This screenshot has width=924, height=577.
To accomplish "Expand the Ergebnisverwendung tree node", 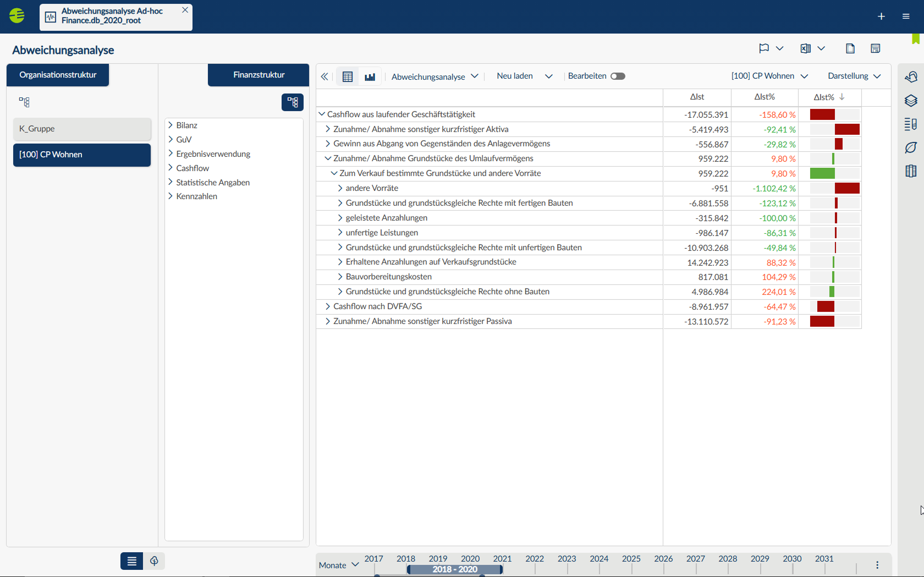I will point(170,154).
